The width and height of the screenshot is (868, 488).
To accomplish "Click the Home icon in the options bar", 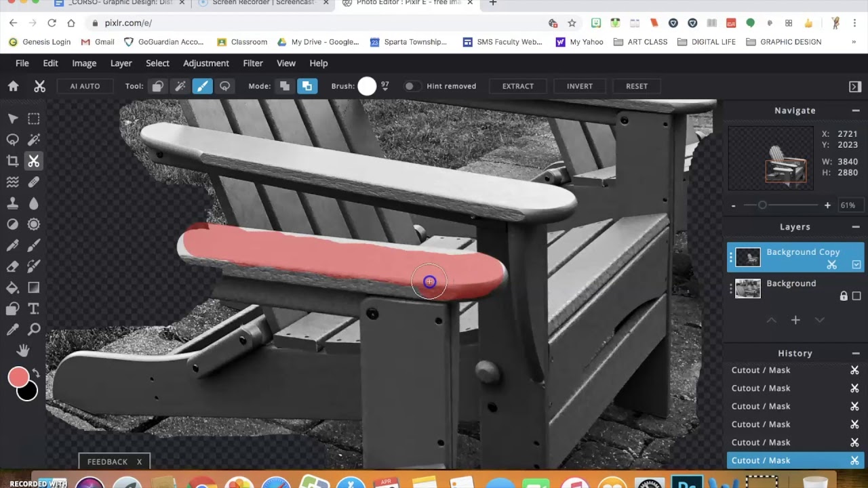I will (x=13, y=86).
